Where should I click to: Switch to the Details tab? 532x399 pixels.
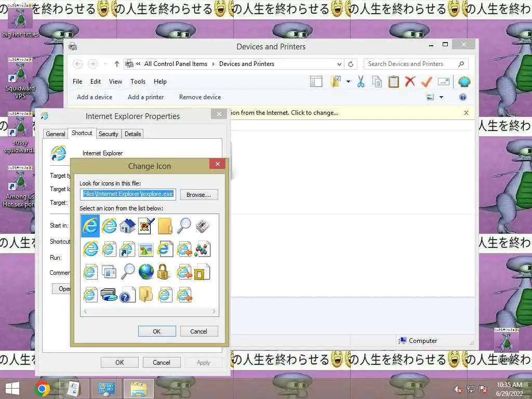coord(132,134)
